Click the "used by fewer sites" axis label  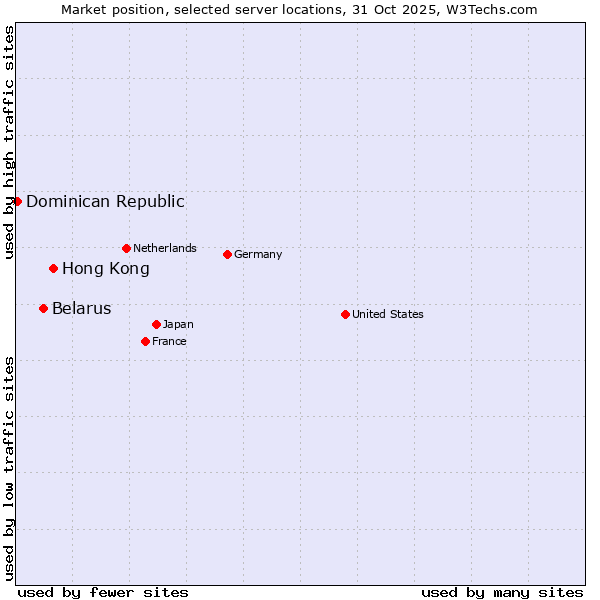(x=103, y=592)
